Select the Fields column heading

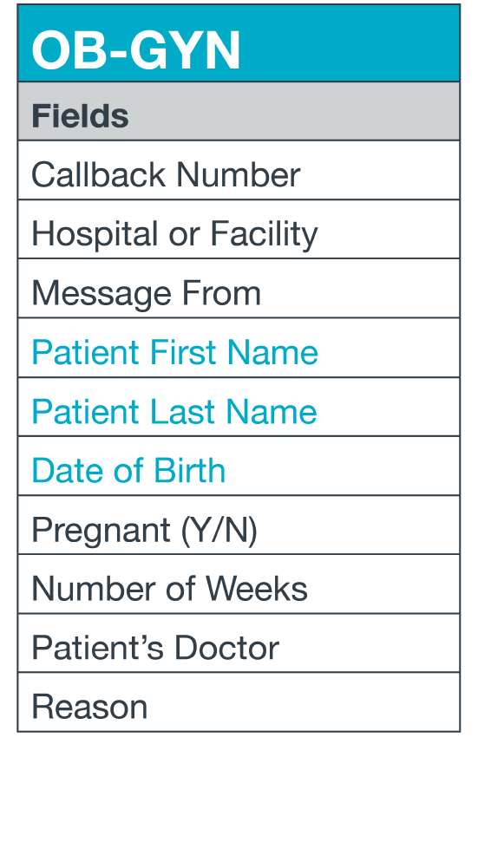click(80, 115)
